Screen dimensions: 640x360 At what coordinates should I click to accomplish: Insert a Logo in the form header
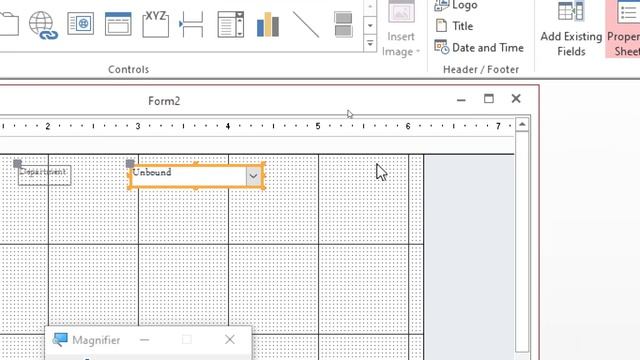(x=456, y=5)
